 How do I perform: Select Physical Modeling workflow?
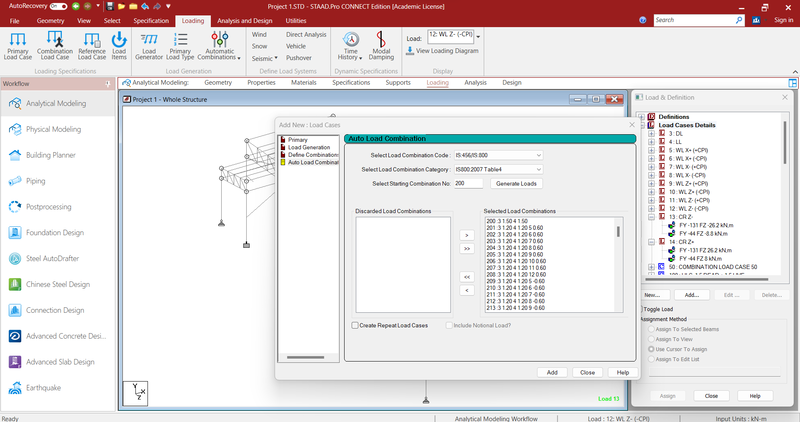pyautogui.click(x=54, y=129)
